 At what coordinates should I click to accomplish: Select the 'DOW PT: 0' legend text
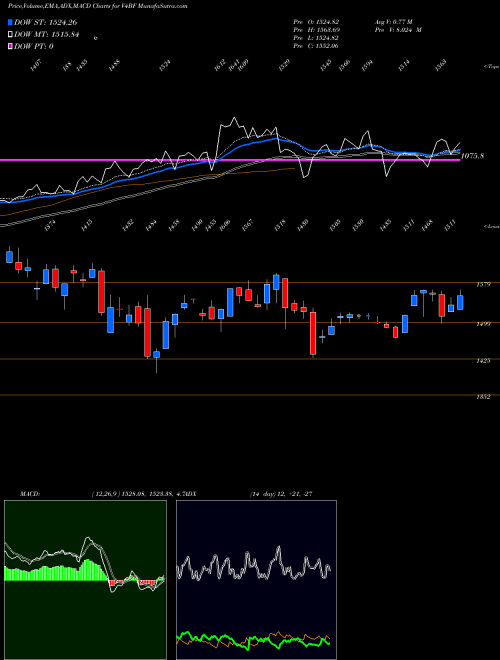click(34, 46)
